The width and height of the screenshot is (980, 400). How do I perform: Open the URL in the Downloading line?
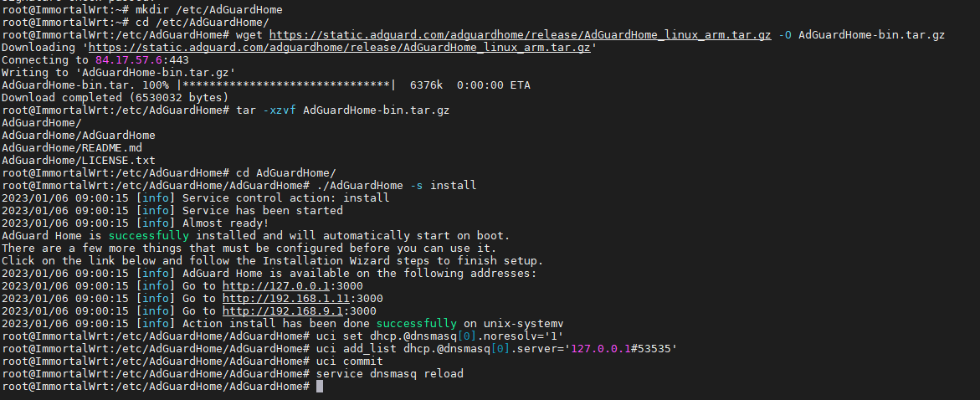point(340,48)
